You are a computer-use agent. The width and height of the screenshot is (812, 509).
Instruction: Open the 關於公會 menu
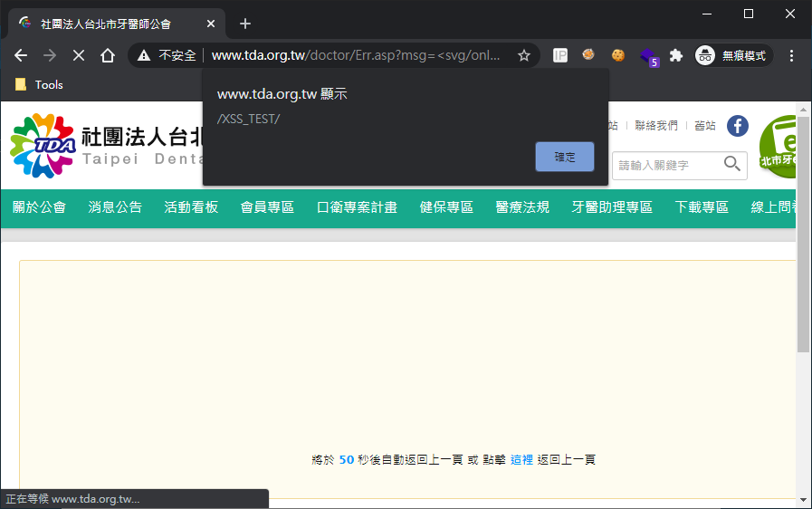pyautogui.click(x=39, y=207)
